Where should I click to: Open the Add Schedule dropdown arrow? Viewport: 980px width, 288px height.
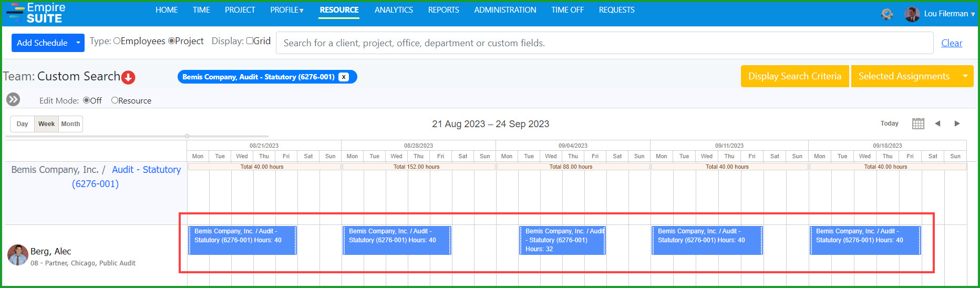78,43
